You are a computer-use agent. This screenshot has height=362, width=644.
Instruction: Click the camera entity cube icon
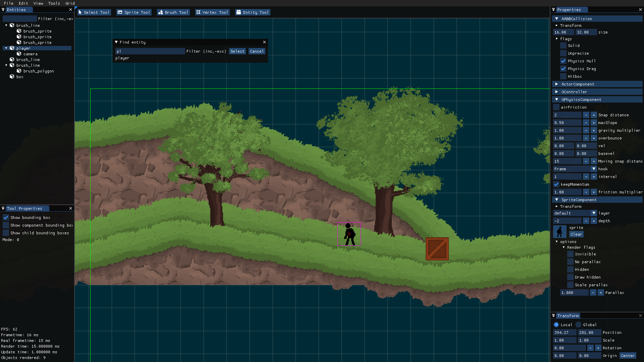click(19, 54)
